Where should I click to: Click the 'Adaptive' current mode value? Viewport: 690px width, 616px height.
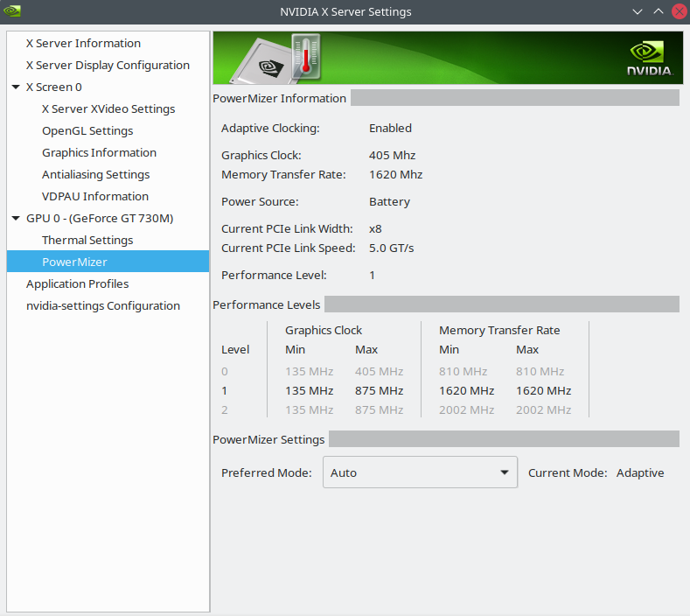[x=640, y=472]
